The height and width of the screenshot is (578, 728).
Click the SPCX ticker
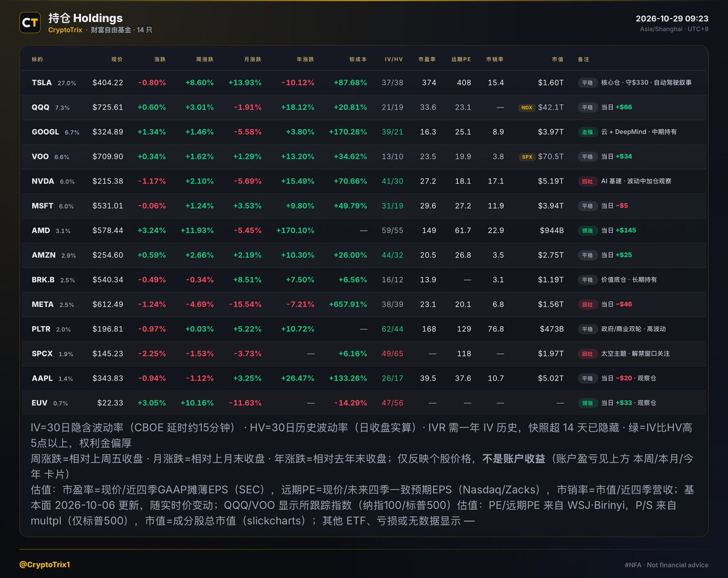coord(42,354)
